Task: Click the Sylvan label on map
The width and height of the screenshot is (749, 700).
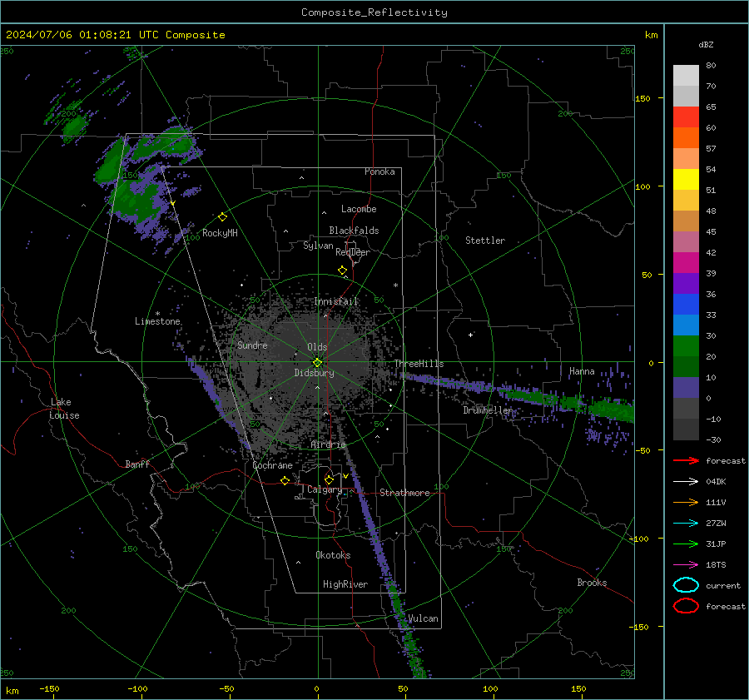Action: point(318,246)
